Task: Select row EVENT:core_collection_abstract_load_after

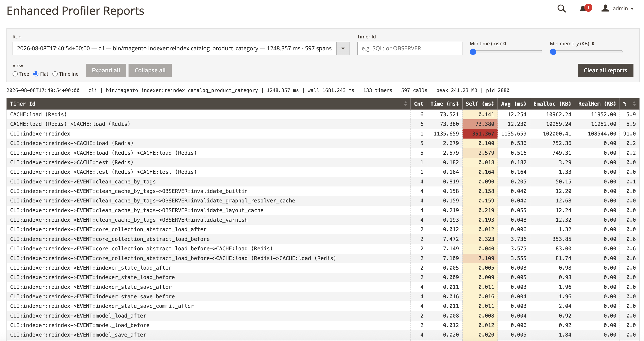Action: pos(323,229)
